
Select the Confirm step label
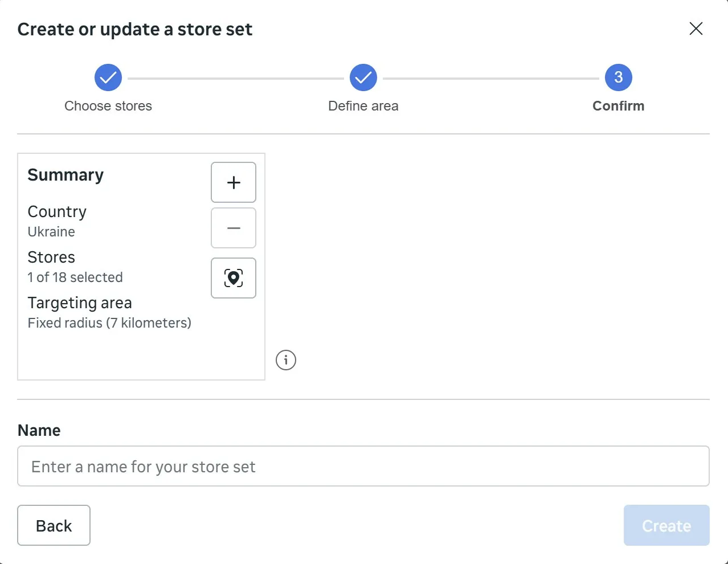pos(618,106)
